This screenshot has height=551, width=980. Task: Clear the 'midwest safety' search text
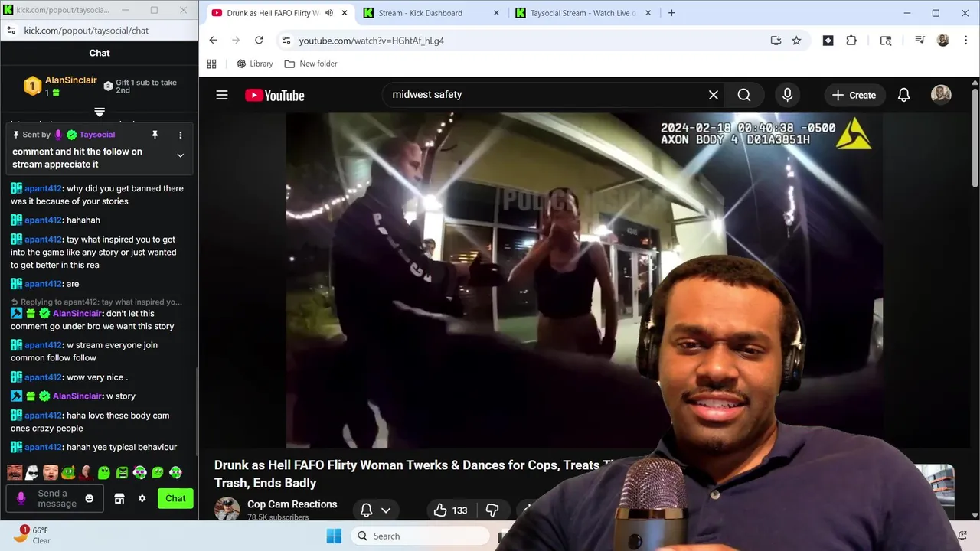[x=714, y=95]
